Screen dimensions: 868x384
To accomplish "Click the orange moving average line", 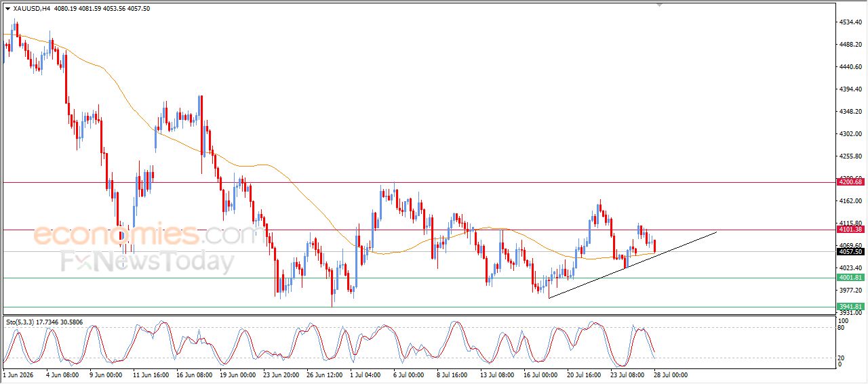I will tap(271, 166).
